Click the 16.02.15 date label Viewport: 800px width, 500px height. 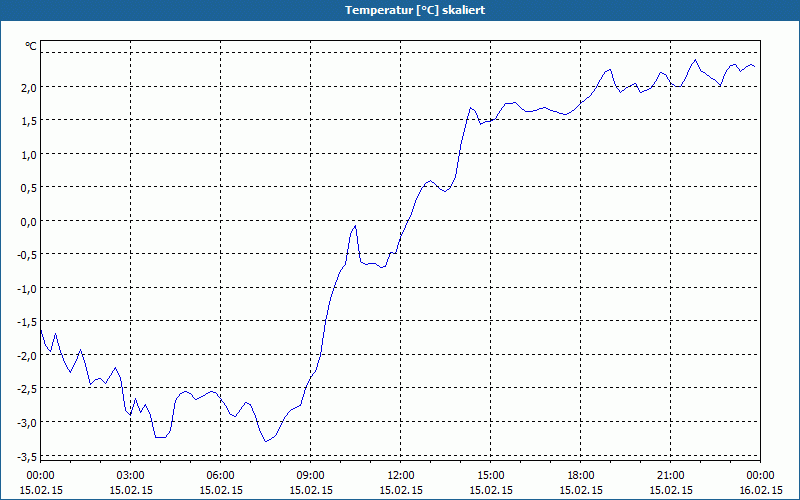pyautogui.click(x=761, y=490)
